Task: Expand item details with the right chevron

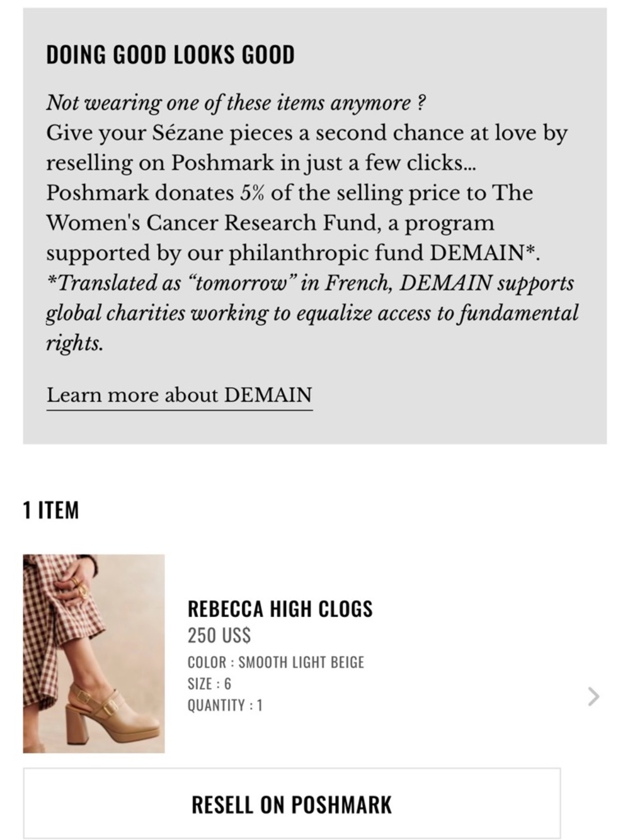Action: [x=593, y=696]
